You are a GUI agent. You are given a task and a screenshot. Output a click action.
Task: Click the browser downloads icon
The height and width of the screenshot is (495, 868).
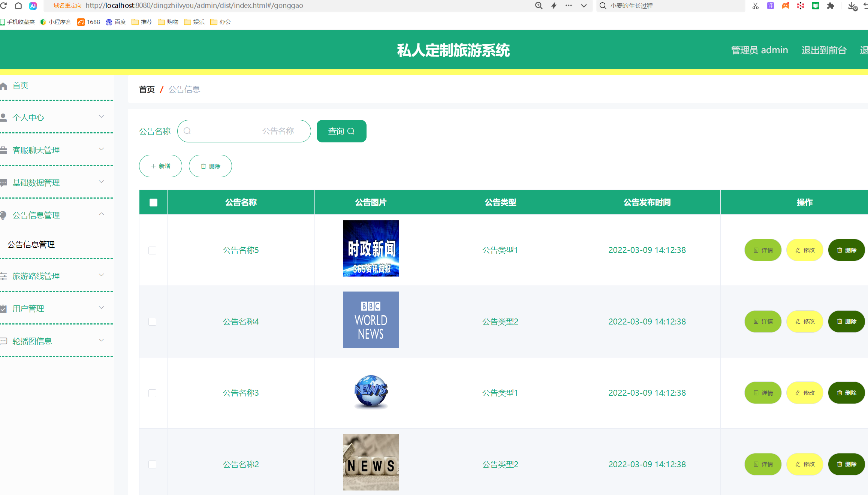point(853,6)
